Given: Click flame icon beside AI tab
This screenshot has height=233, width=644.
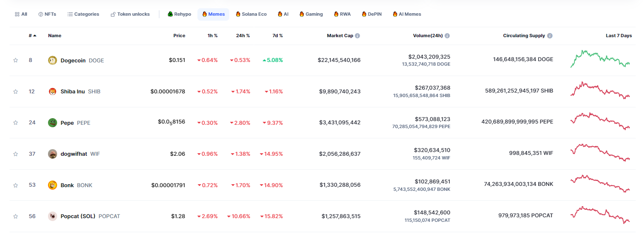Looking at the screenshot, I should (280, 14).
